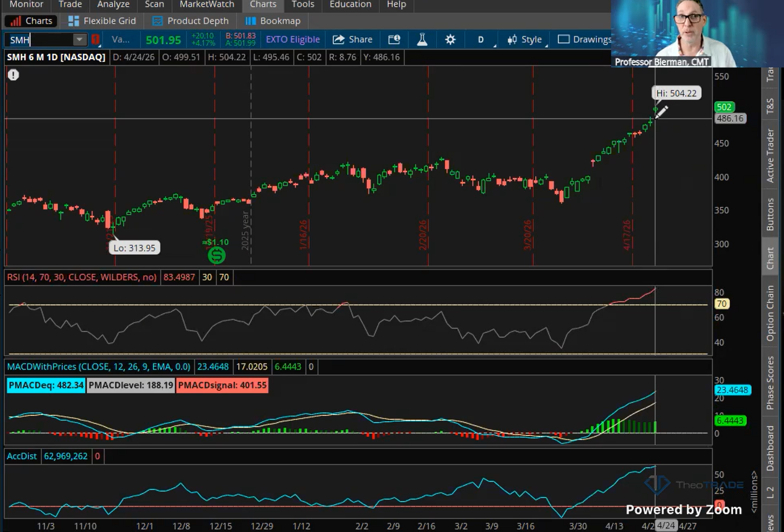
Task: Open chart settings gear icon
Action: pos(450,39)
